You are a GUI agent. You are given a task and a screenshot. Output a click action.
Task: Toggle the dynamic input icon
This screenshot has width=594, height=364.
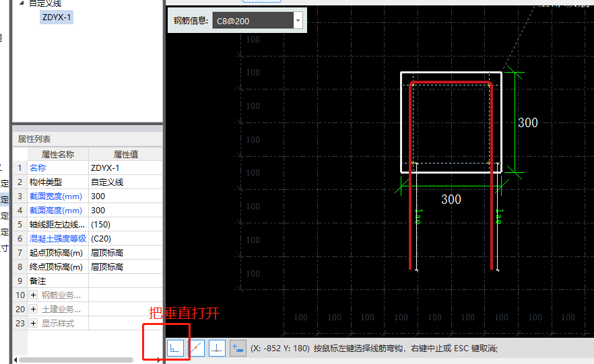[x=238, y=348]
